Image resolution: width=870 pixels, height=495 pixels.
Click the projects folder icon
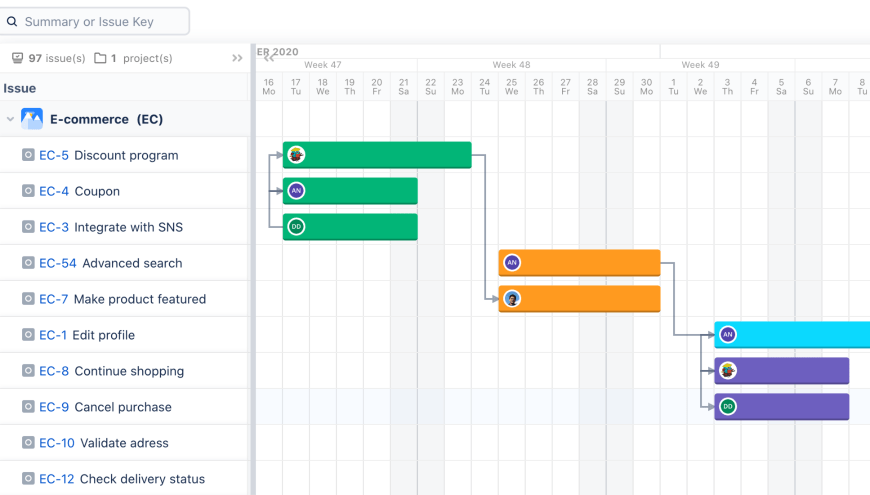coord(100,58)
